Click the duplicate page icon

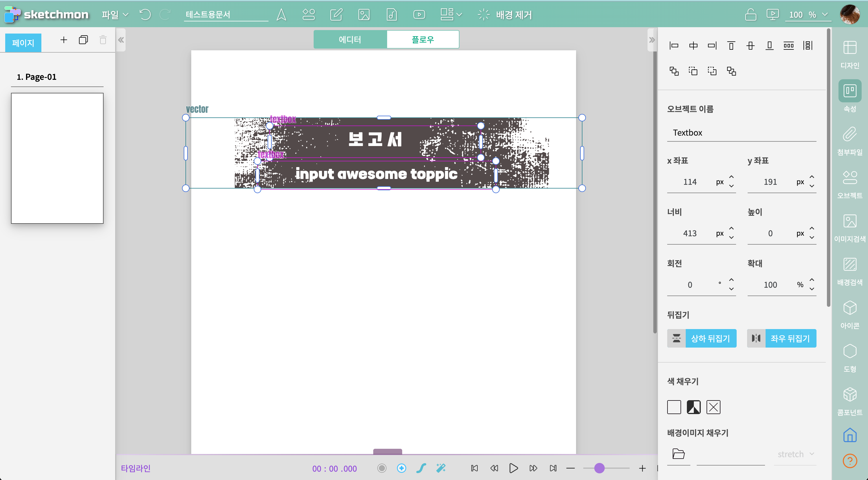tap(83, 40)
